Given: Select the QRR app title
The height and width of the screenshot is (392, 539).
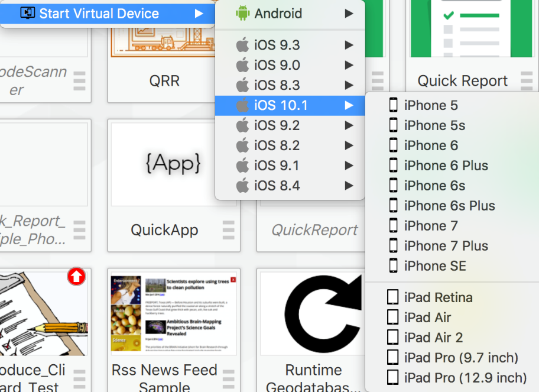Looking at the screenshot, I should coord(164,81).
